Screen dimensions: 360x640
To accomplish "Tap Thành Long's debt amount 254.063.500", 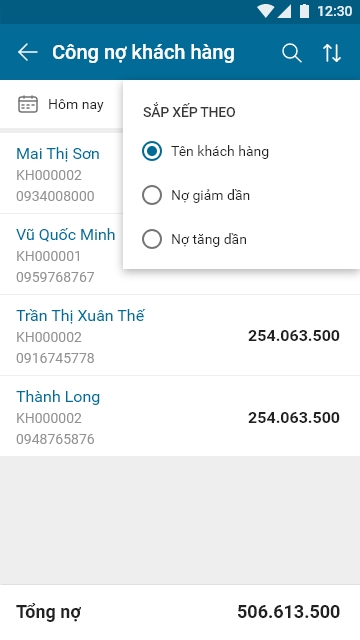I will 294,418.
